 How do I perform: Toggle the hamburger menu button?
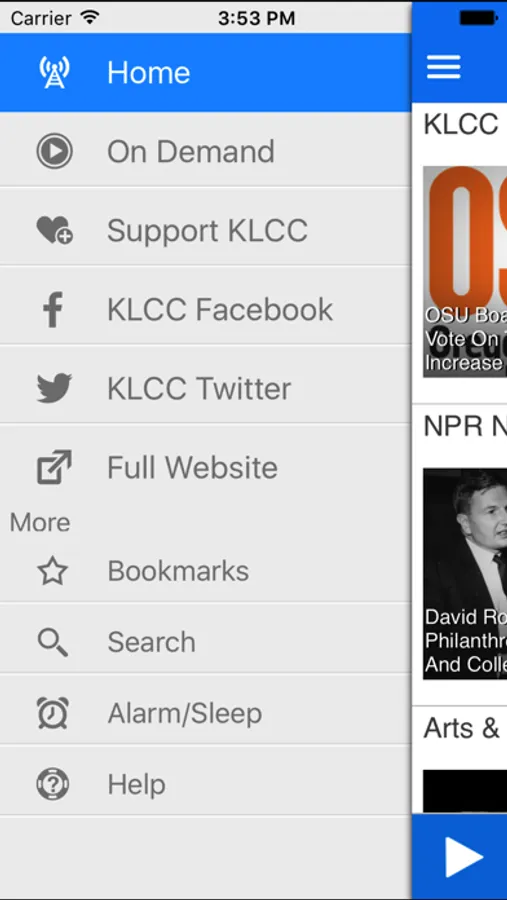pos(443,67)
